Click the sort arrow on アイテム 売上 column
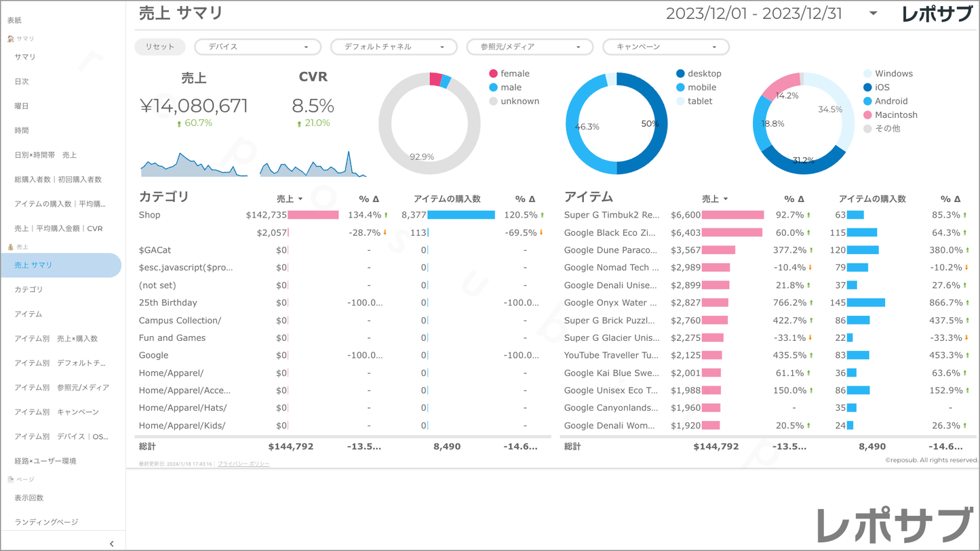 pyautogui.click(x=726, y=199)
